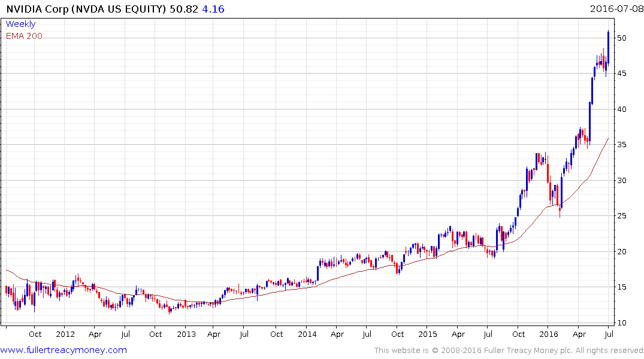Click the last price value 50.82
Screen dimensions: 644x359
(x=184, y=9)
